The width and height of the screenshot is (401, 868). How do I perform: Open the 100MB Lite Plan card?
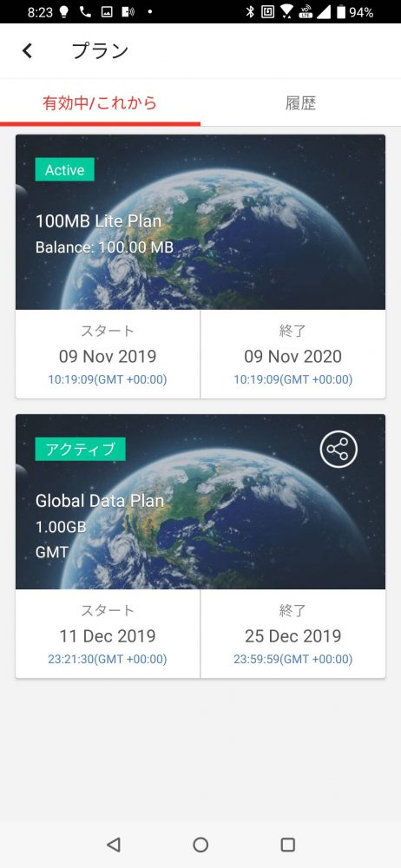pos(200,266)
